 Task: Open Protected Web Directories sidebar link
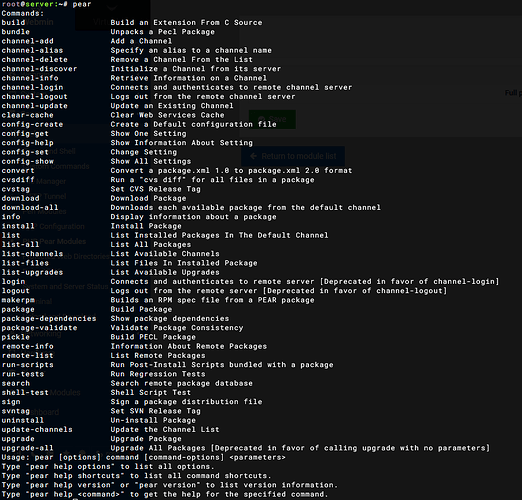coord(67,256)
